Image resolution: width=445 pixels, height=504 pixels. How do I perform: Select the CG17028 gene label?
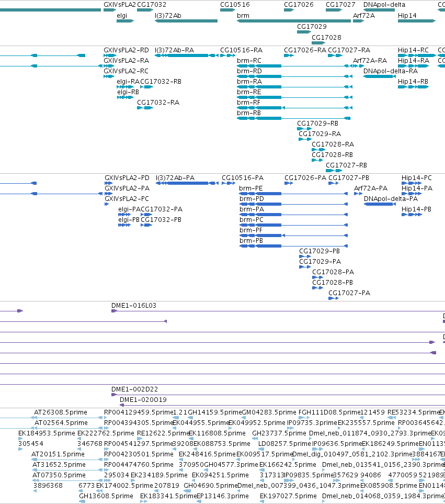(x=326, y=37)
